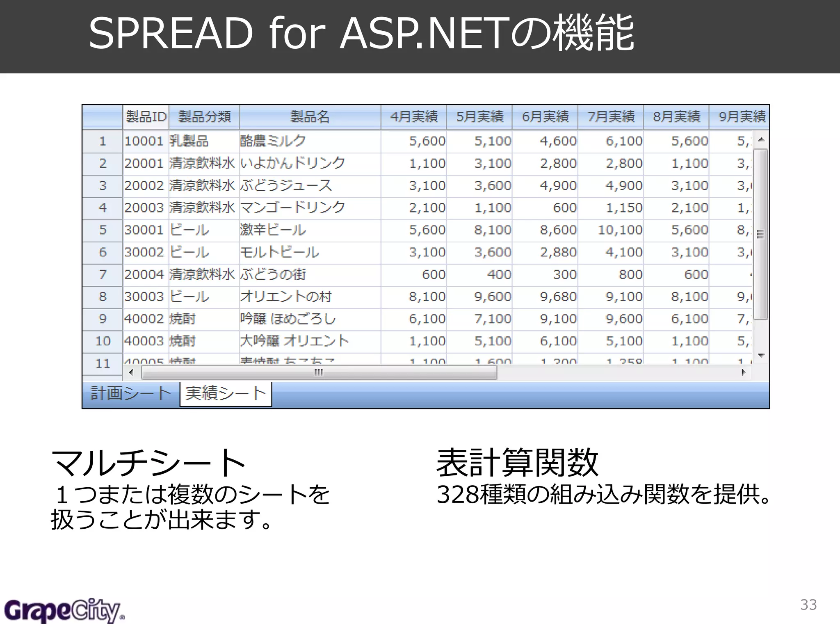Select the 製品ID column header
Image resolution: width=840 pixels, height=630 pixels.
[x=146, y=117]
